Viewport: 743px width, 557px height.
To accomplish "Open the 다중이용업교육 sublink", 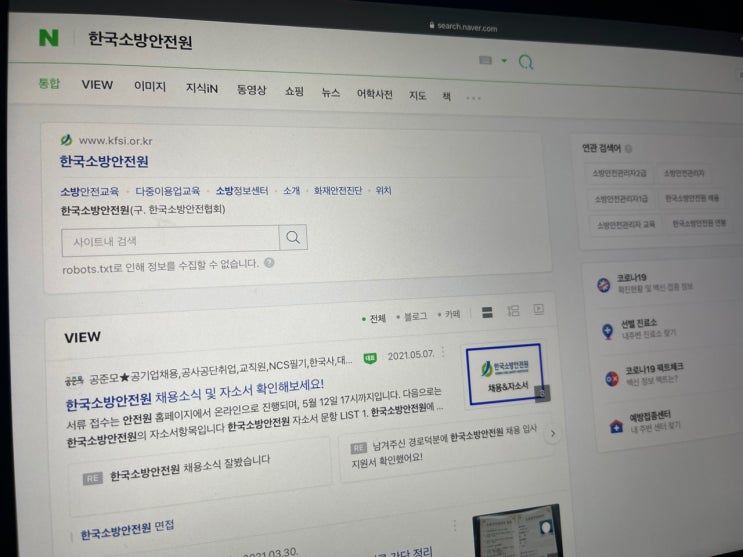I will pos(168,191).
